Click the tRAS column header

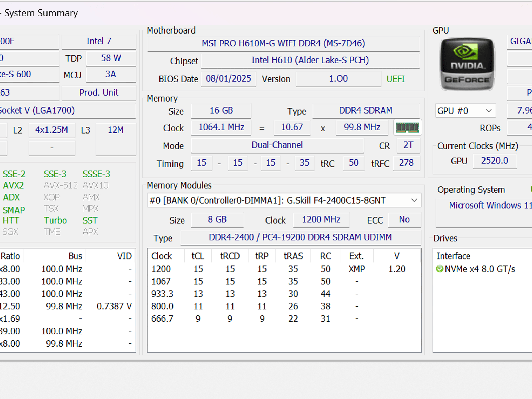click(x=293, y=256)
